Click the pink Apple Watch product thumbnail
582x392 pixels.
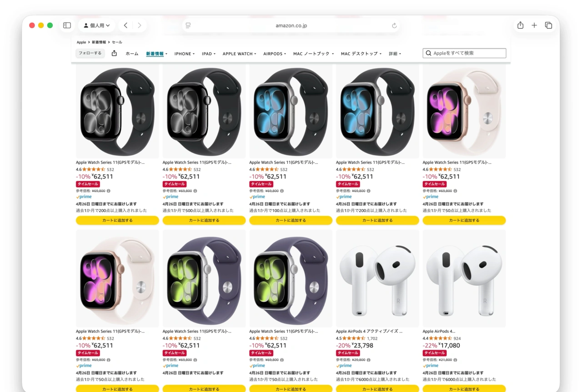coord(464,111)
